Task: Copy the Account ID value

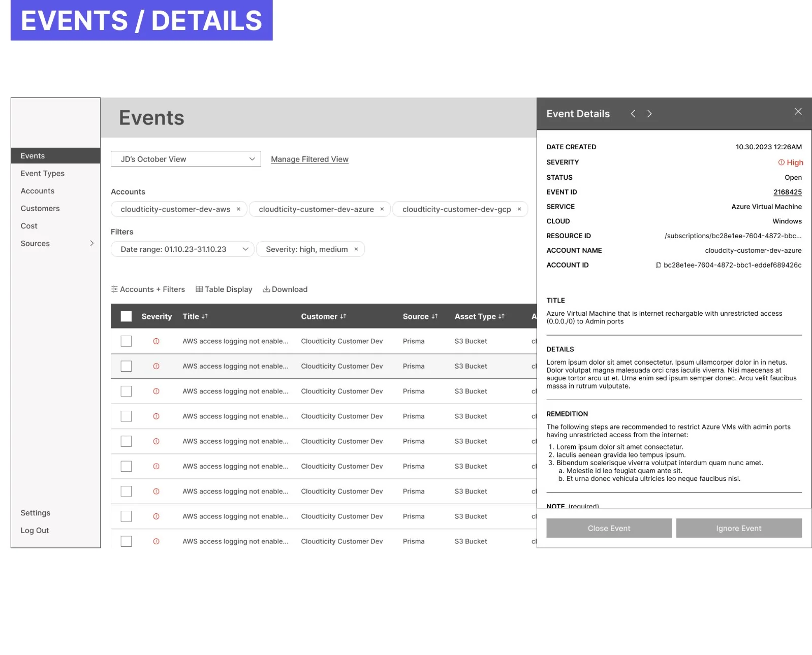Action: coord(658,265)
